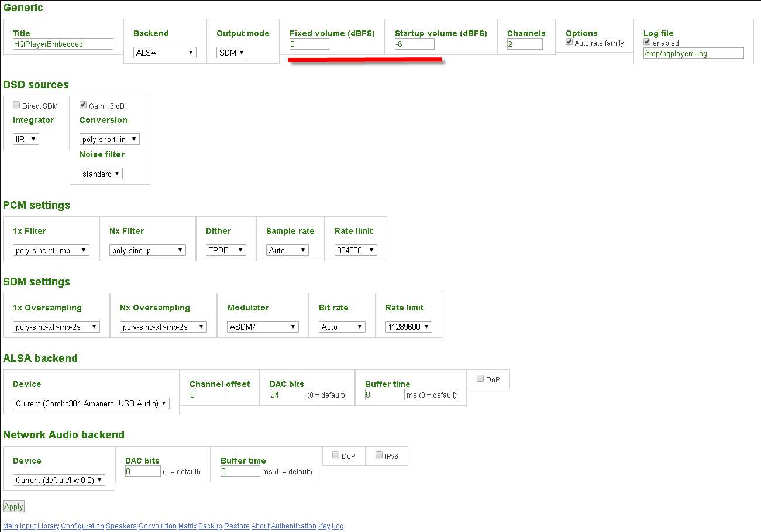This screenshot has height=532, width=761.
Task: Toggle the Auto rate family checkbox
Action: coord(569,42)
